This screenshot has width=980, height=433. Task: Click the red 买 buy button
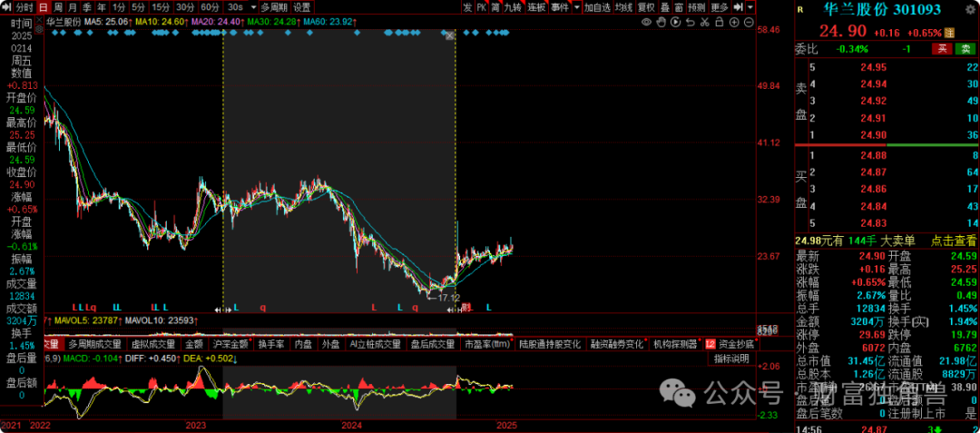coord(943,49)
